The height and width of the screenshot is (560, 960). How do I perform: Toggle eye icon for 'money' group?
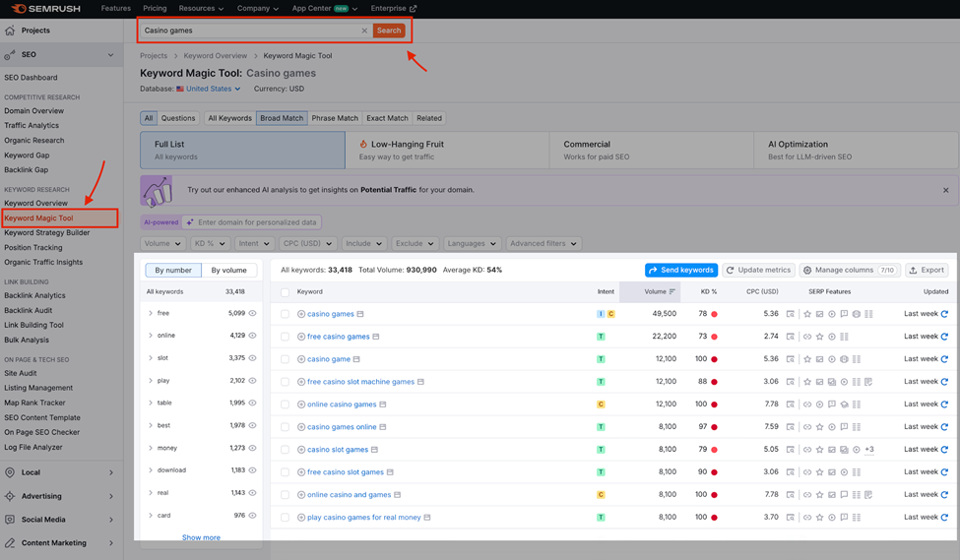[x=252, y=448]
